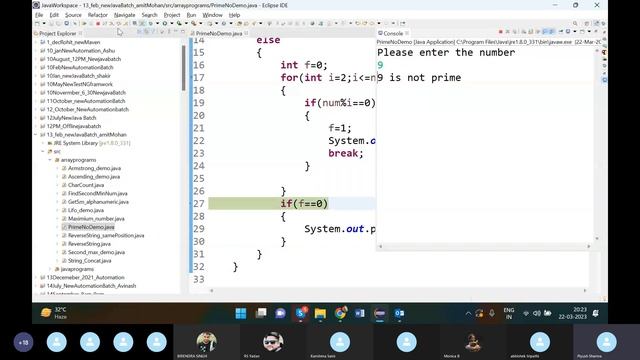640x360 pixels.
Task: Click the ENG IN language indicator
Action: tap(509, 313)
